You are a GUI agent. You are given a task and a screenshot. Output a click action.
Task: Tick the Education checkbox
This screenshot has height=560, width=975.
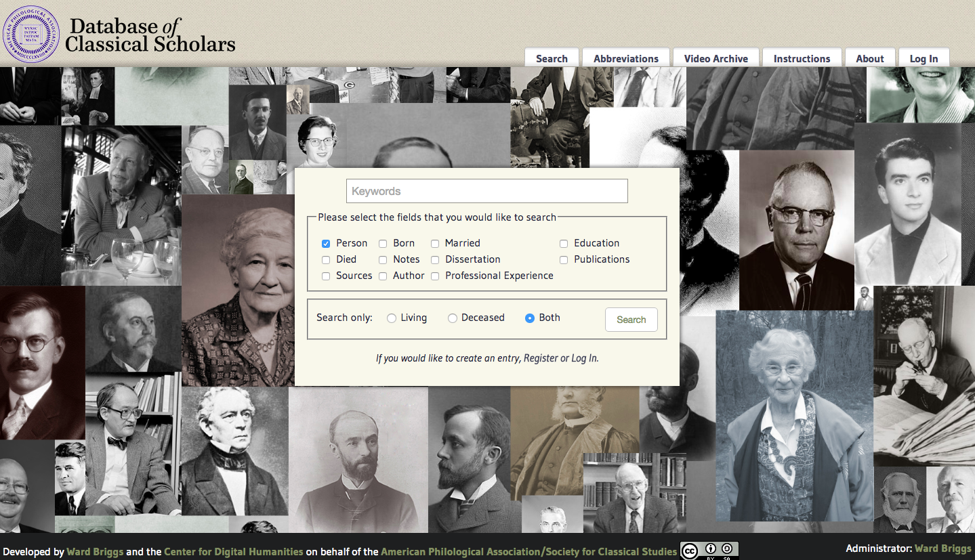coord(564,244)
